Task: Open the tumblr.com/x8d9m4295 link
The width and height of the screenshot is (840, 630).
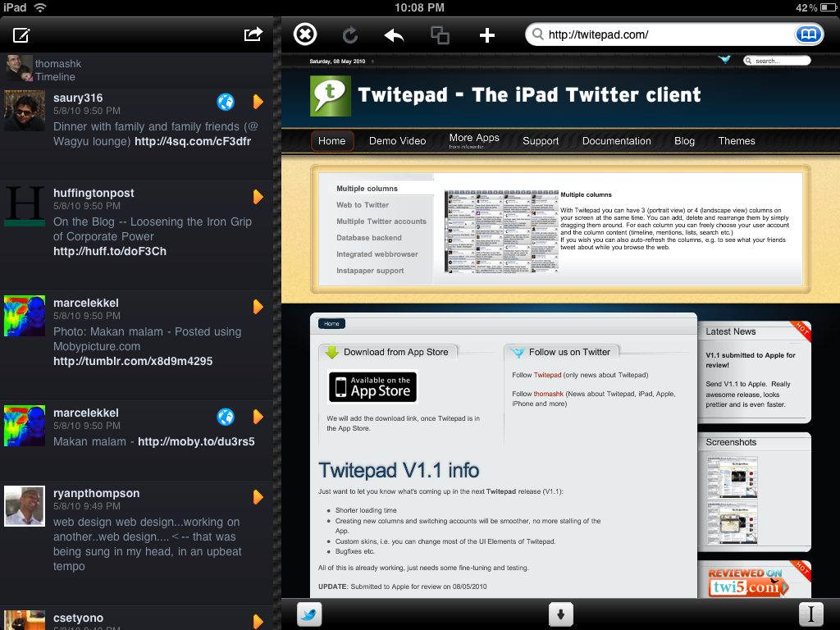Action: (x=133, y=361)
